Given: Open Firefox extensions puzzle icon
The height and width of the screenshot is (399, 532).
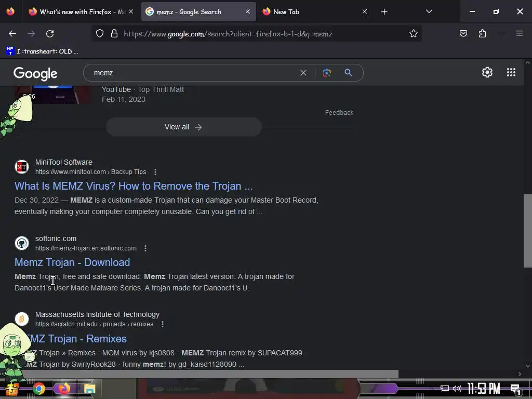Looking at the screenshot, I should [482, 33].
